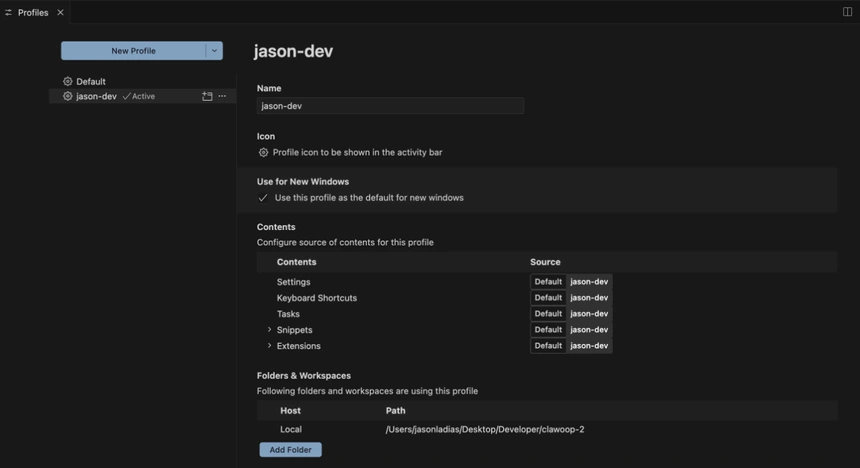This screenshot has height=468, width=860.
Task: Set Settings source to Default
Action: [x=548, y=282]
